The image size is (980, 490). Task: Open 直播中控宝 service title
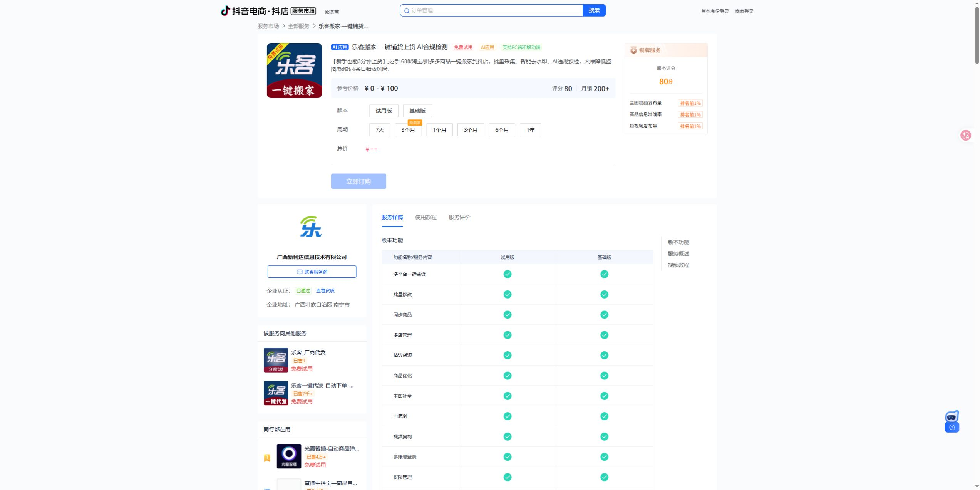point(332,483)
